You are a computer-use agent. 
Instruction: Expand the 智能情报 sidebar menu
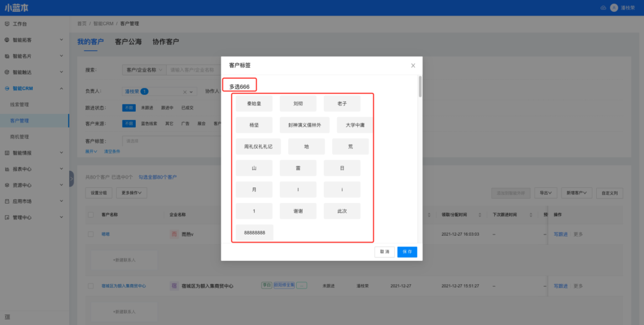click(x=61, y=153)
